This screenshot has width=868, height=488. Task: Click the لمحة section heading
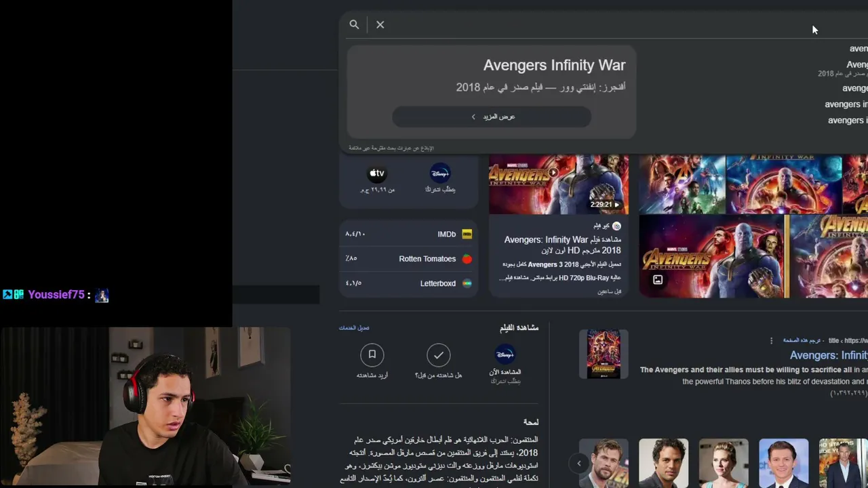[x=531, y=422]
